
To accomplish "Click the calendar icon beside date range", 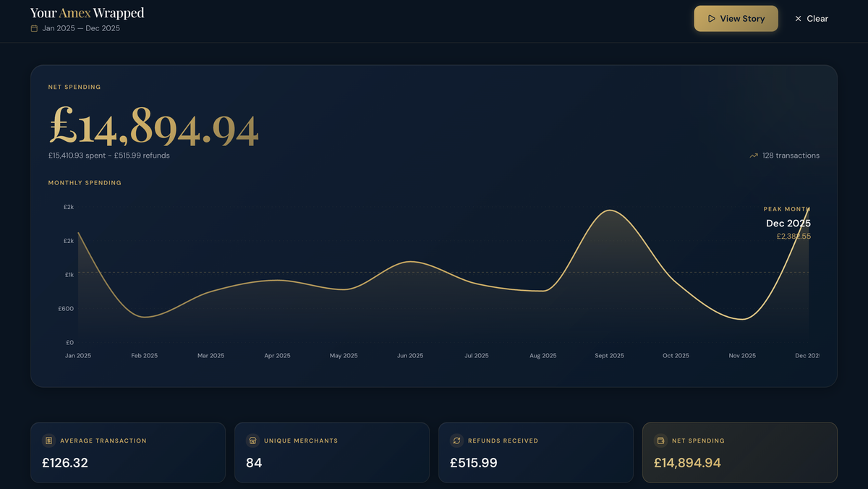I will (34, 28).
